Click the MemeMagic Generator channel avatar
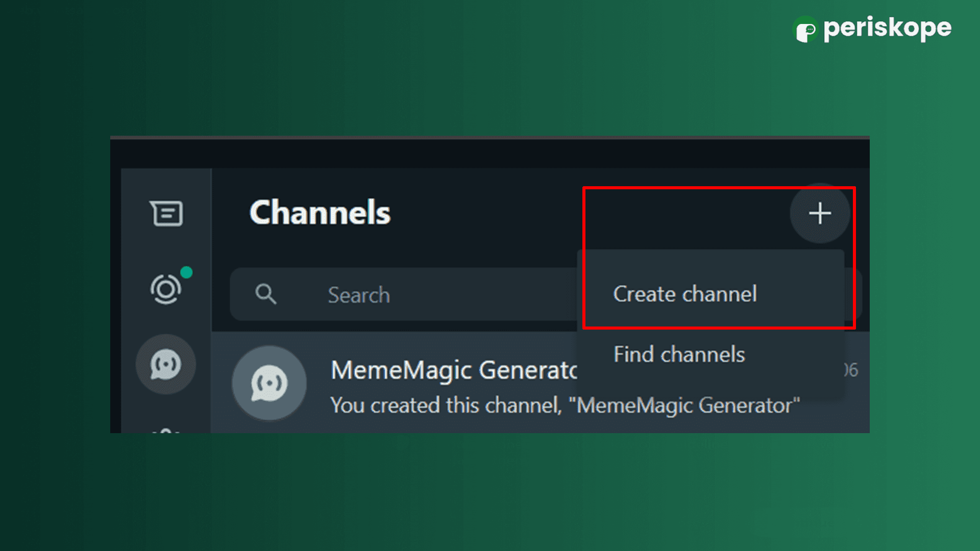This screenshot has height=551, width=980. (269, 383)
